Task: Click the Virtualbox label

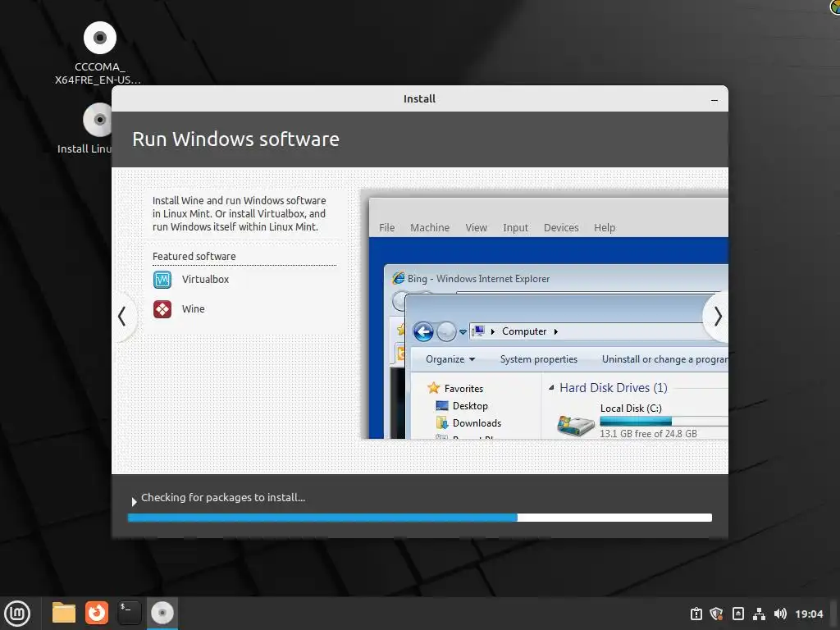Action: [205, 279]
